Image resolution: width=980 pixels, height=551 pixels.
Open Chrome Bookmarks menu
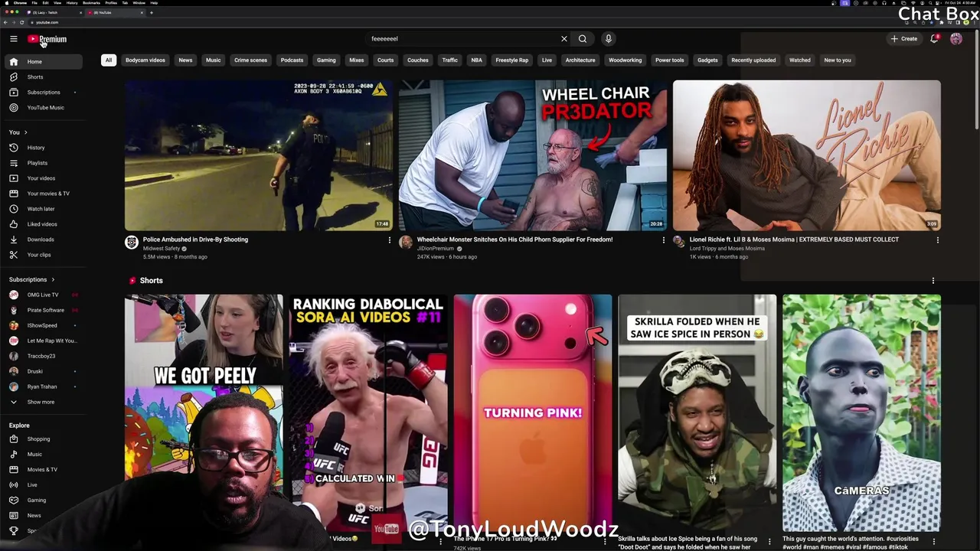(91, 3)
